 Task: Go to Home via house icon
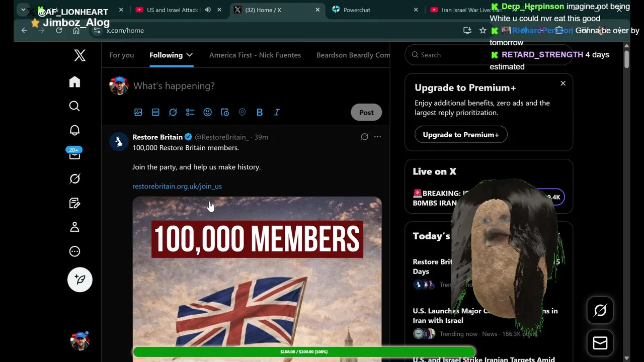74,82
